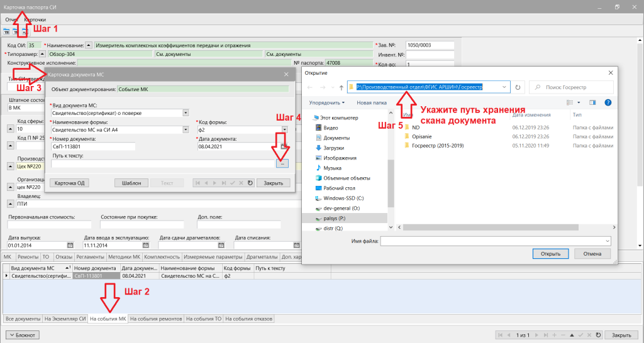This screenshot has height=343, width=644.
Task: Switch to На Экземпляр СИ bottom tab
Action: tap(65, 318)
